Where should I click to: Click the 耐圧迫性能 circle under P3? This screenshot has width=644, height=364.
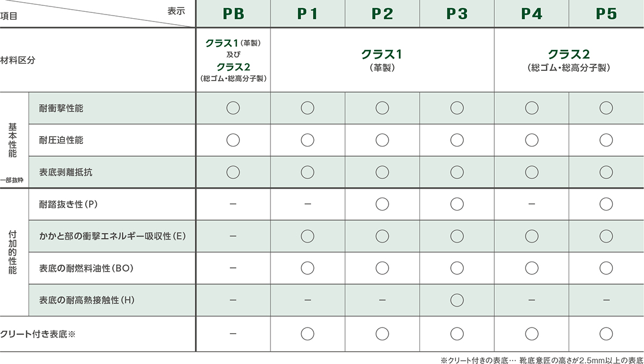click(457, 140)
